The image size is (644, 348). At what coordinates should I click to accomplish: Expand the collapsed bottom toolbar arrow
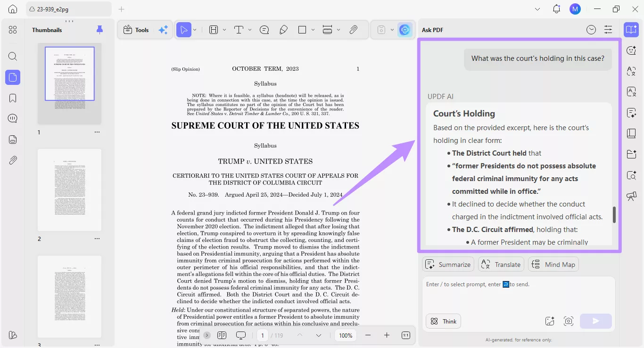207,335
